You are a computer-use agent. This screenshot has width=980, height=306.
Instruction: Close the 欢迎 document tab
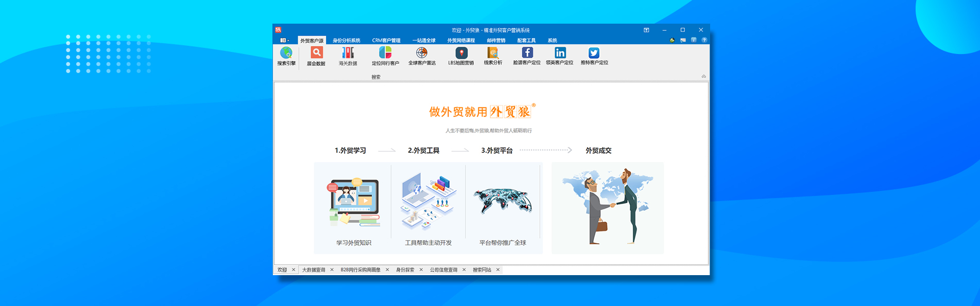(294, 270)
